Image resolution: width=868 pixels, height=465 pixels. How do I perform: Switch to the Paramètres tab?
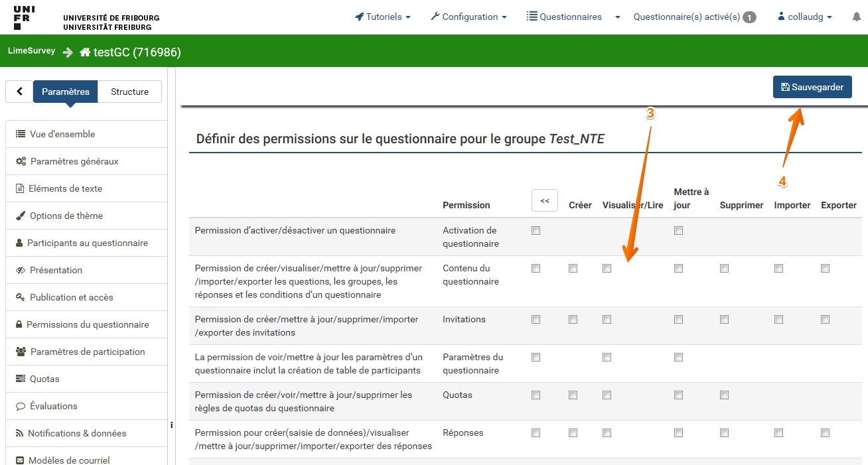click(x=66, y=92)
